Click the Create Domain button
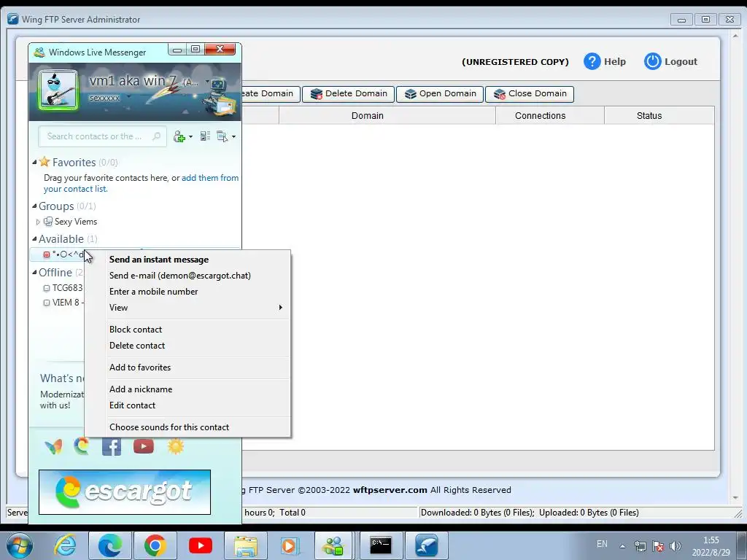Screen dimensions: 747x560 click(x=271, y=94)
